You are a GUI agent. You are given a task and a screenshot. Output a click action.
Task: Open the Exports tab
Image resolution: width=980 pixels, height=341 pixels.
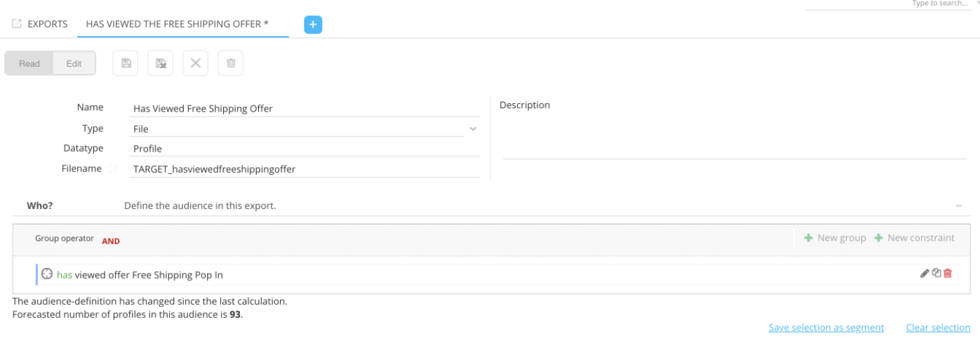coord(41,24)
